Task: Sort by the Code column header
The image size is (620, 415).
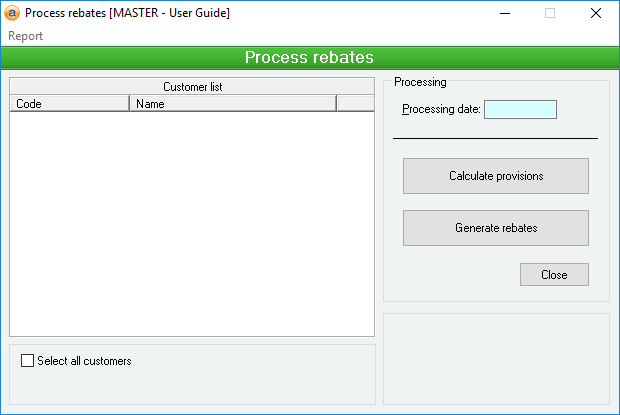Action: coord(69,103)
